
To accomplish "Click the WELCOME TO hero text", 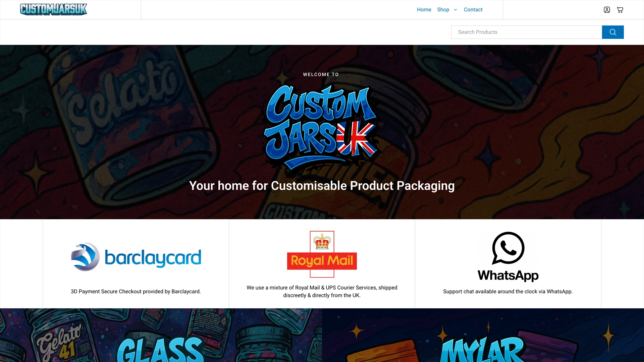I will pos(321,74).
